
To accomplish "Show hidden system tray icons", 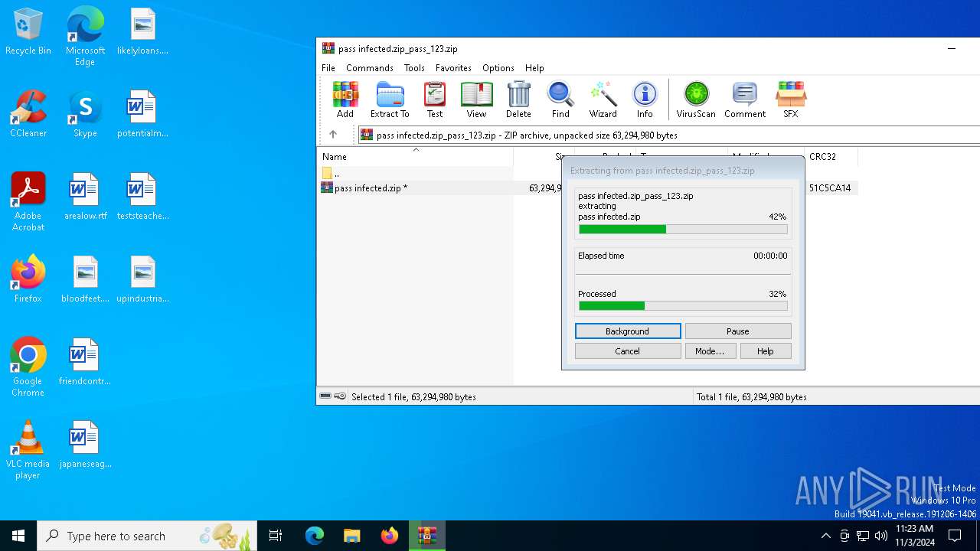I will pos(825,536).
